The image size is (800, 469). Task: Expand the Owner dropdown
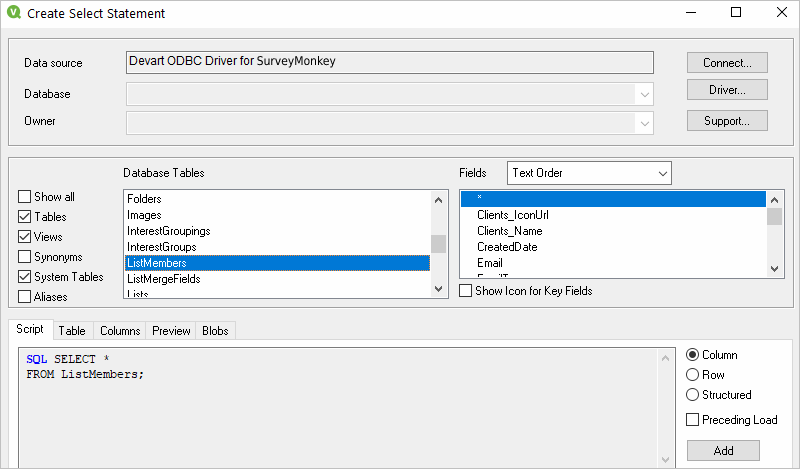(x=643, y=122)
